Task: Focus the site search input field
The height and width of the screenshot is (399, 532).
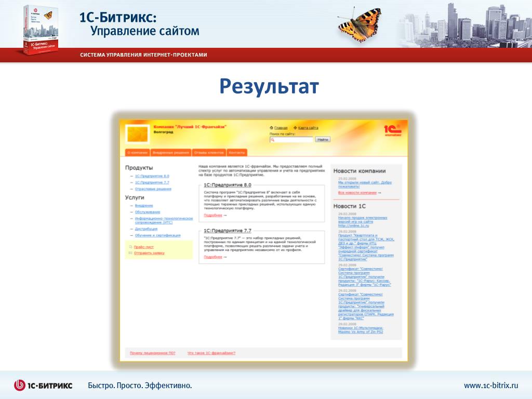Action: coord(291,140)
